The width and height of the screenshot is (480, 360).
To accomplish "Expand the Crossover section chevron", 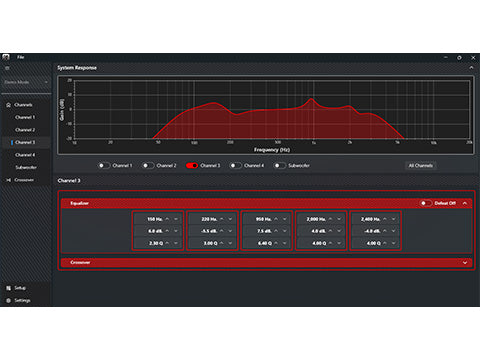I will pos(465,263).
